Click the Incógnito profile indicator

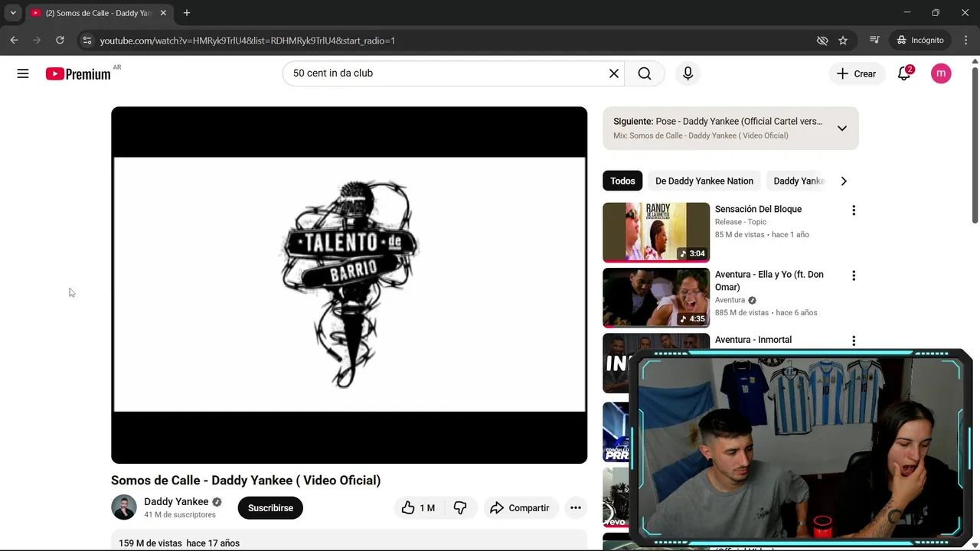tap(921, 40)
